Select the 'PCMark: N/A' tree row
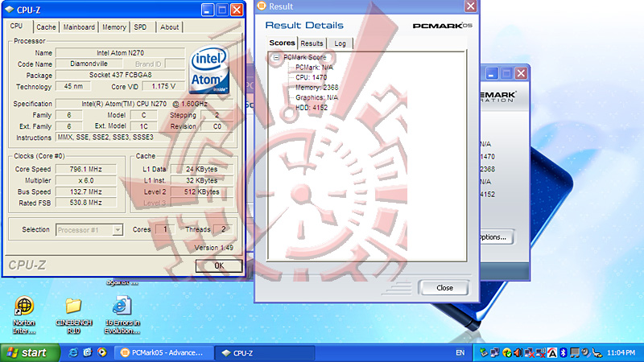The width and height of the screenshot is (644, 362). (x=314, y=68)
